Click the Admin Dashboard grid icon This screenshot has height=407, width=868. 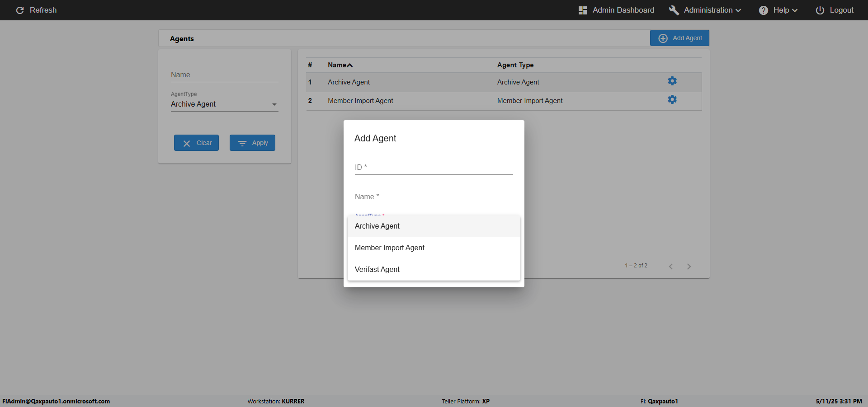(583, 10)
